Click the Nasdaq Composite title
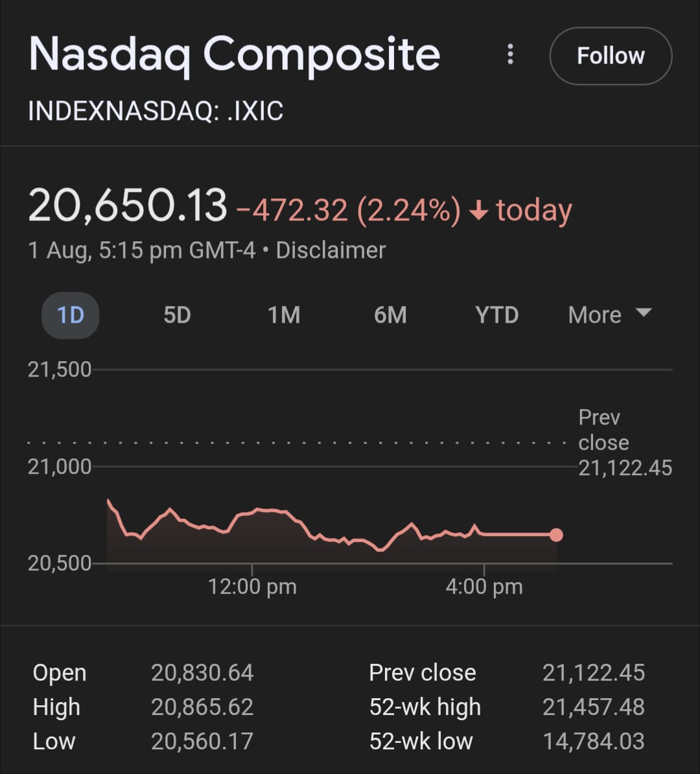This screenshot has width=700, height=774. [234, 54]
